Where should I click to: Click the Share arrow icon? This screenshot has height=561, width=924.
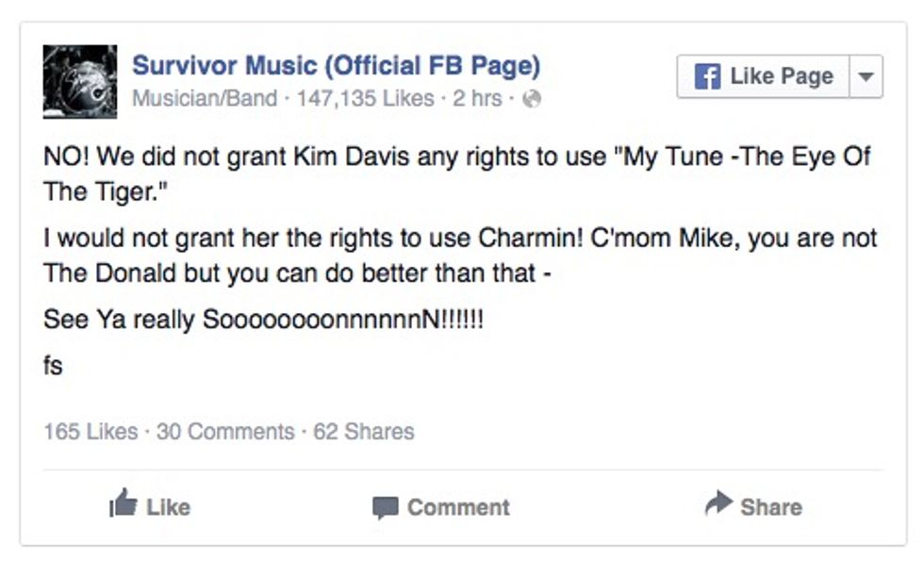pyautogui.click(x=718, y=505)
